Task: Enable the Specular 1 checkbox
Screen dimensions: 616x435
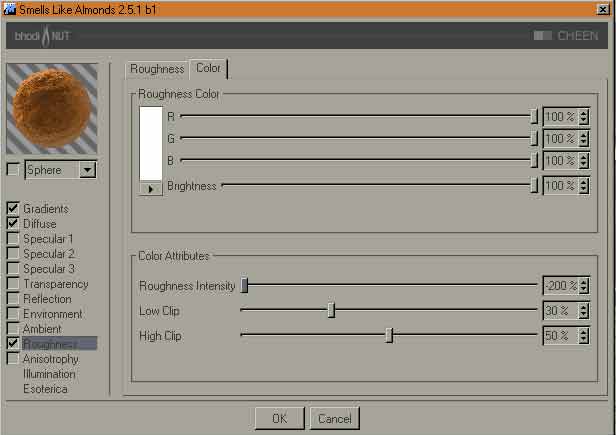Action: [x=13, y=239]
